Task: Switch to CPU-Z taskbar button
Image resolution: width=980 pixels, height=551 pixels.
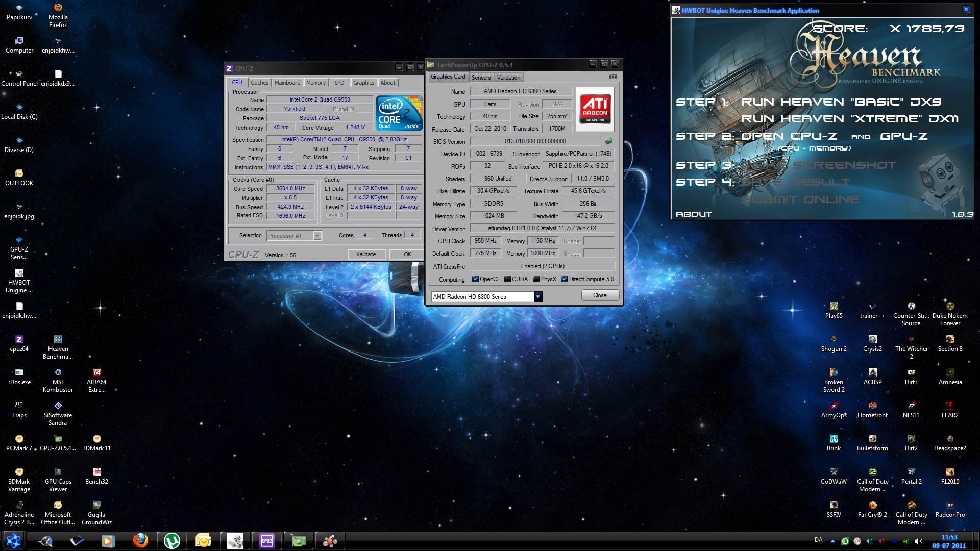Action: 267,540
